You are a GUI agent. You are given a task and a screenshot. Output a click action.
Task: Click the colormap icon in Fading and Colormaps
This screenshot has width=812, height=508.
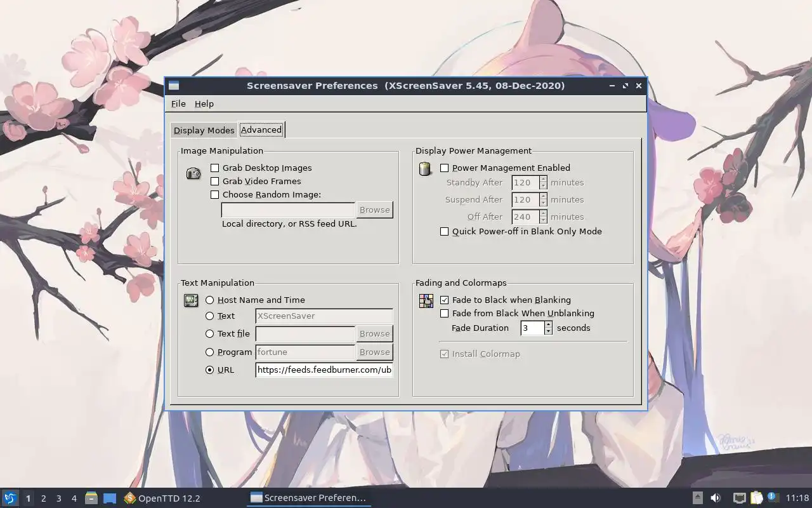tap(426, 301)
